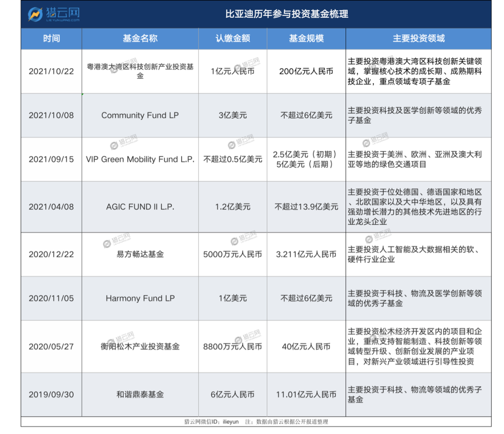
Task: Select the 基金名称 column header
Action: 140,39
